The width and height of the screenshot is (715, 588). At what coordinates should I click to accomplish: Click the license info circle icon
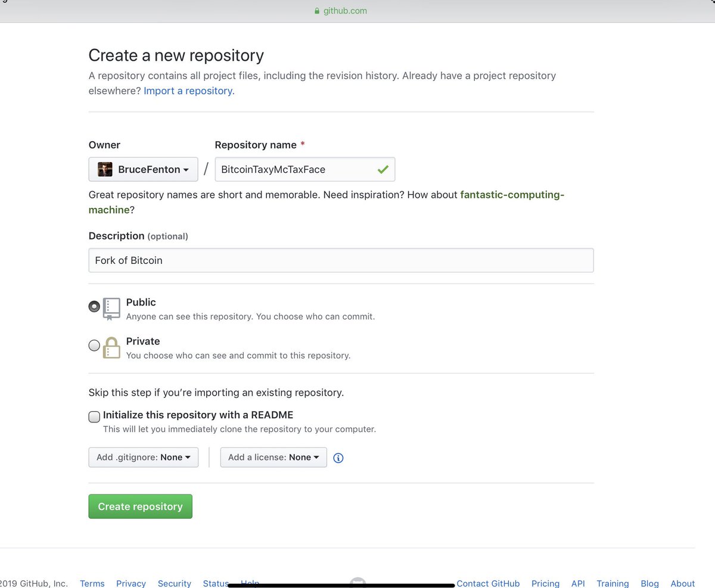[338, 458]
